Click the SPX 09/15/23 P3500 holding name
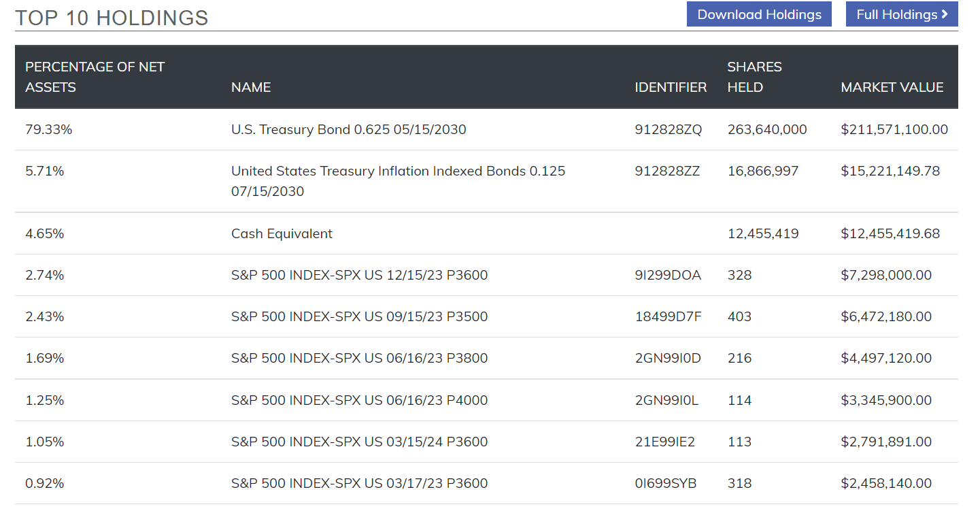Viewport: 980px width, 511px height. (x=359, y=316)
